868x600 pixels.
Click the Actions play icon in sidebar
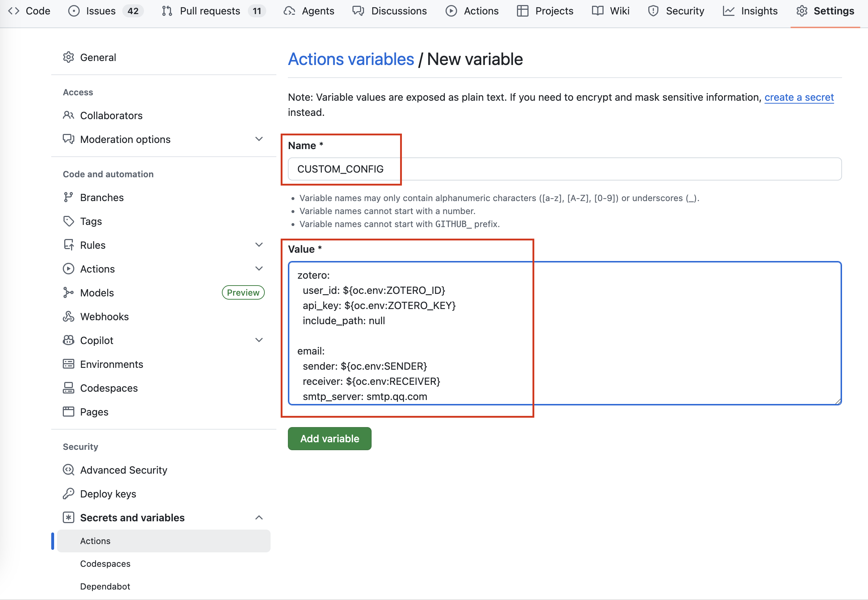68,269
